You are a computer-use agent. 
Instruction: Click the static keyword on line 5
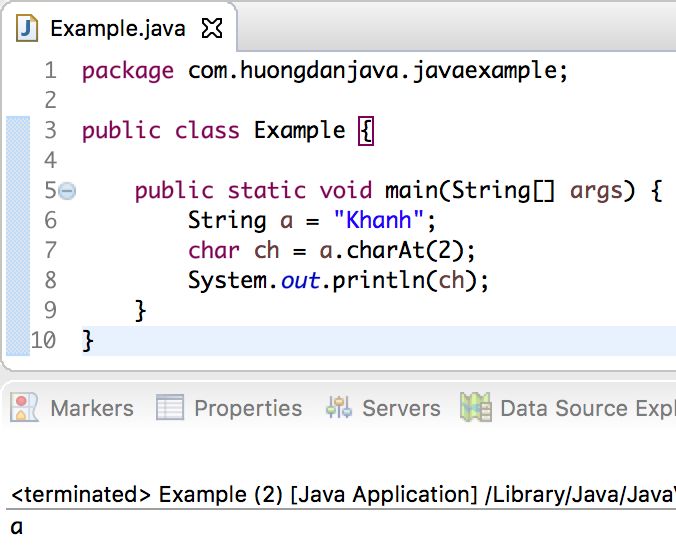[267, 191]
